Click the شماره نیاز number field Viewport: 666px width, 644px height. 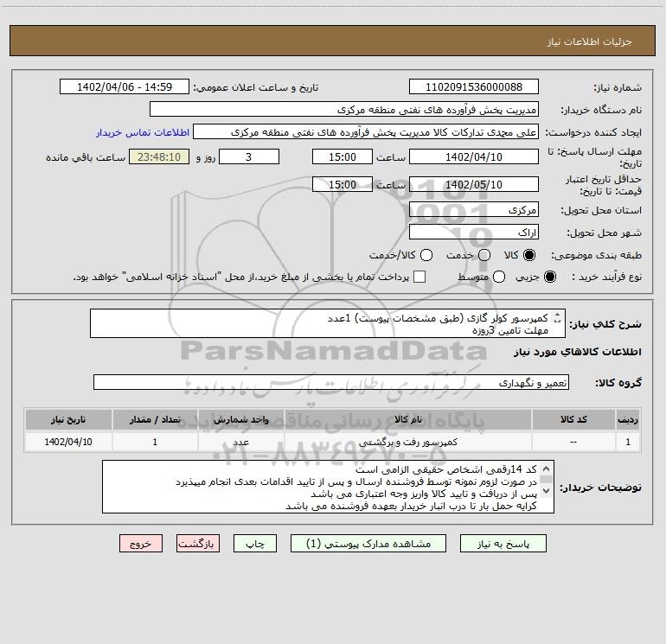[474, 86]
